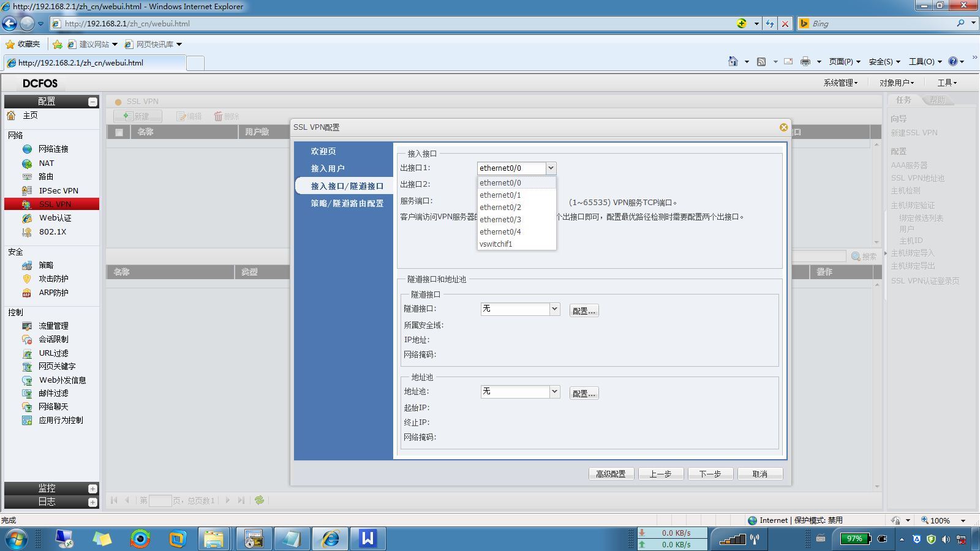Open IPSec VPN entry

coord(59,190)
